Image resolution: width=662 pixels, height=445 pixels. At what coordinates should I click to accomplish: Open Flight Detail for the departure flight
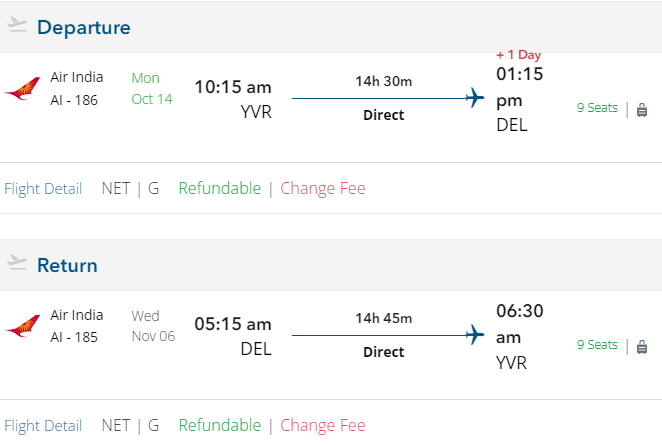pyautogui.click(x=43, y=188)
